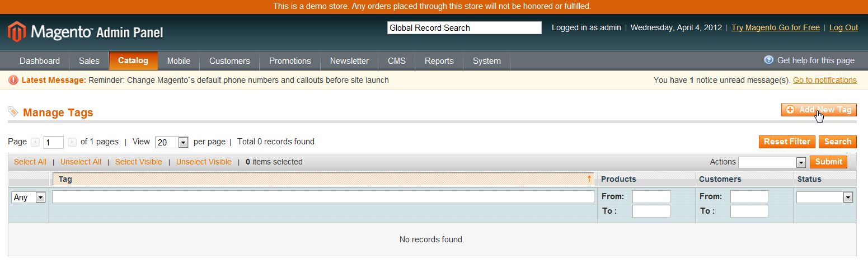Open the Mobile menu
Viewport: 868px width, 268px height.
tap(179, 61)
